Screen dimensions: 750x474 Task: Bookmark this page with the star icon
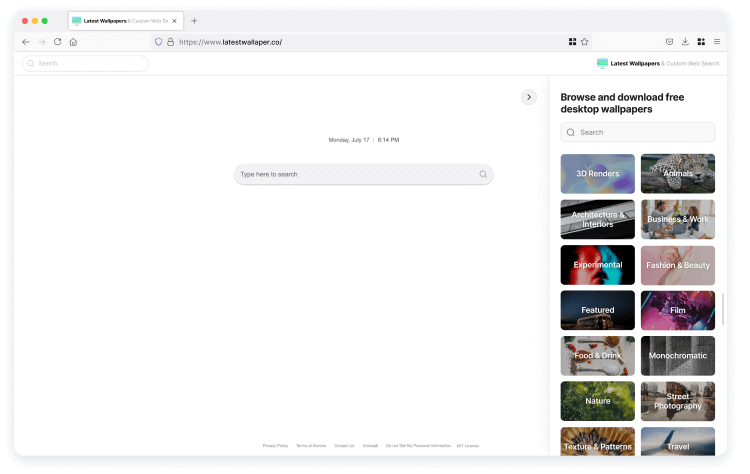click(585, 42)
